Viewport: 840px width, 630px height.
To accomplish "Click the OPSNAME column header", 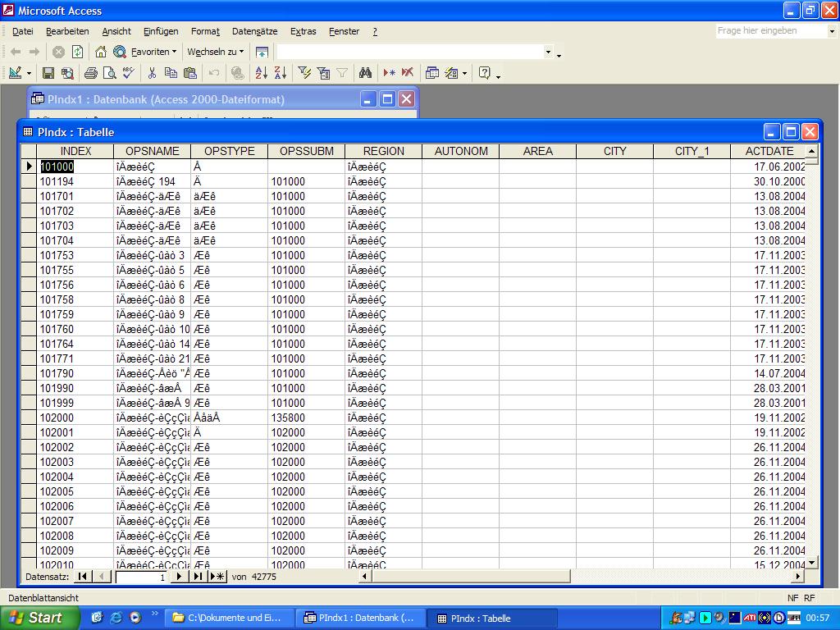I will [152, 151].
